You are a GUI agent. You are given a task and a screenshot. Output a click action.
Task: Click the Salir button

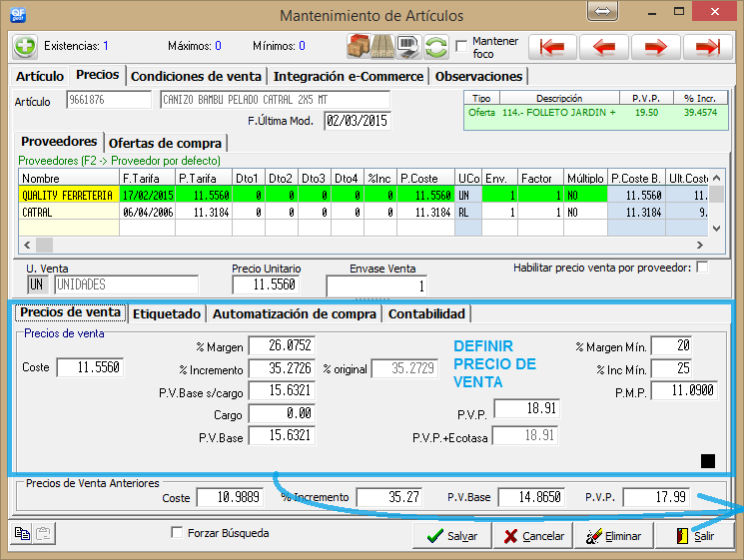695,536
